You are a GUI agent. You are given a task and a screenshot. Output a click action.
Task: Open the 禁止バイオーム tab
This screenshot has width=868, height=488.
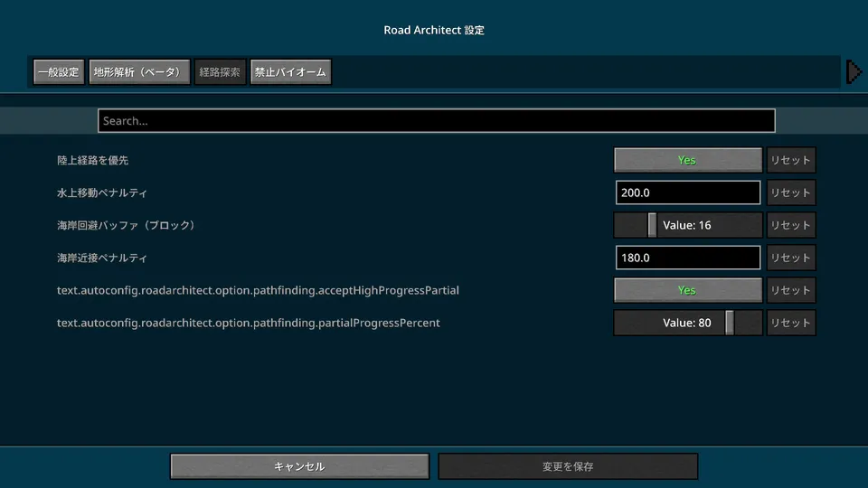pos(290,72)
